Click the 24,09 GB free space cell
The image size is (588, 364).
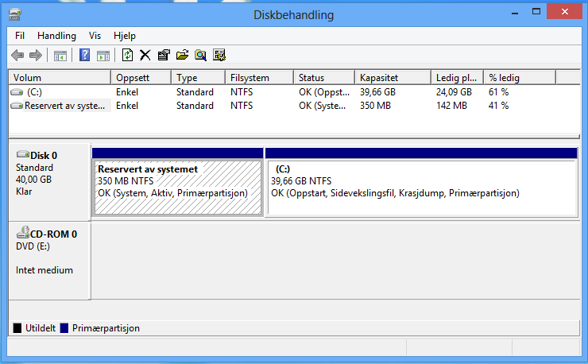454,92
